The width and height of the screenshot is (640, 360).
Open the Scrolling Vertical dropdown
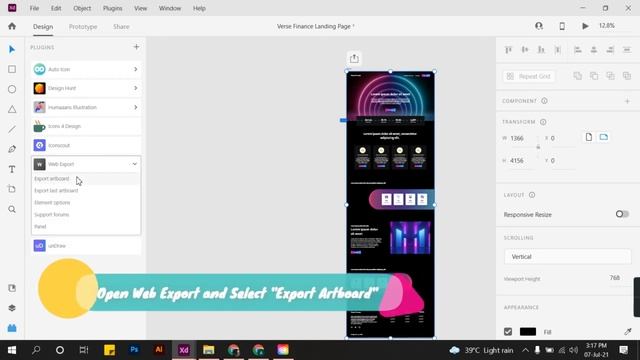567,257
